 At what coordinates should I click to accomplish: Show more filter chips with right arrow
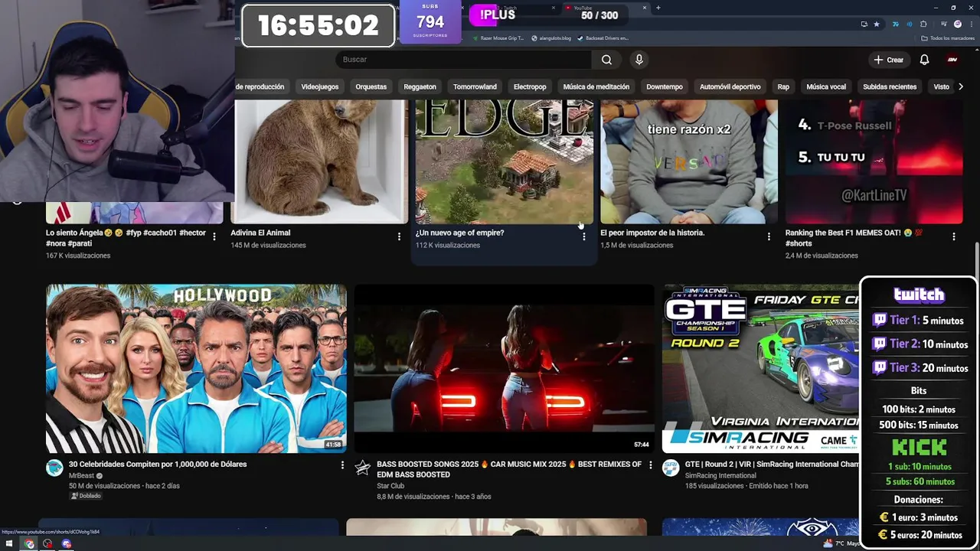point(961,86)
